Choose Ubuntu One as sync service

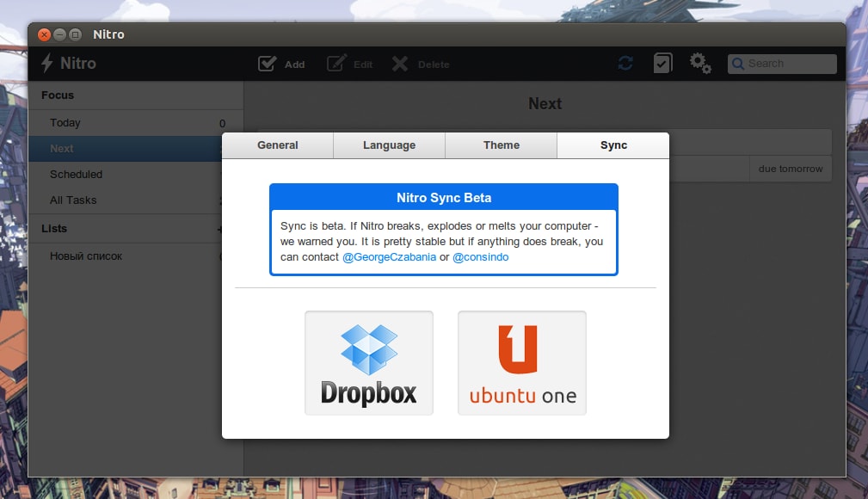point(522,363)
